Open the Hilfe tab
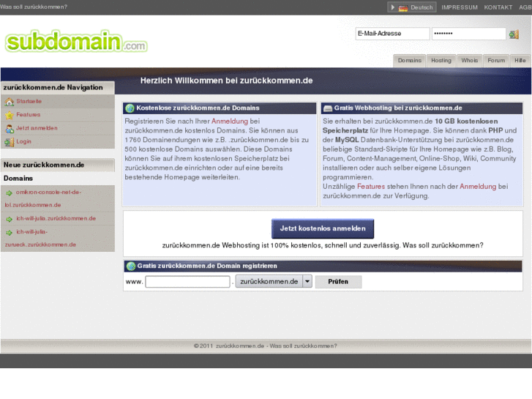 520,61
